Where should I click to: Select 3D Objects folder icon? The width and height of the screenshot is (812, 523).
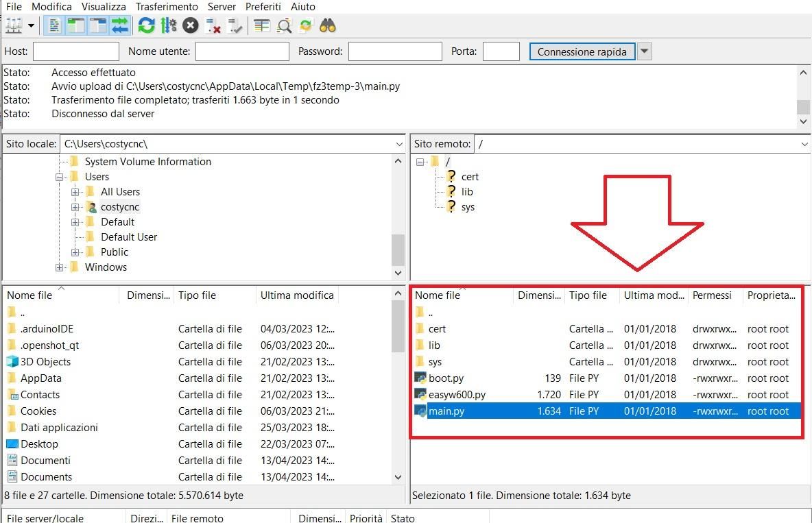coord(12,361)
